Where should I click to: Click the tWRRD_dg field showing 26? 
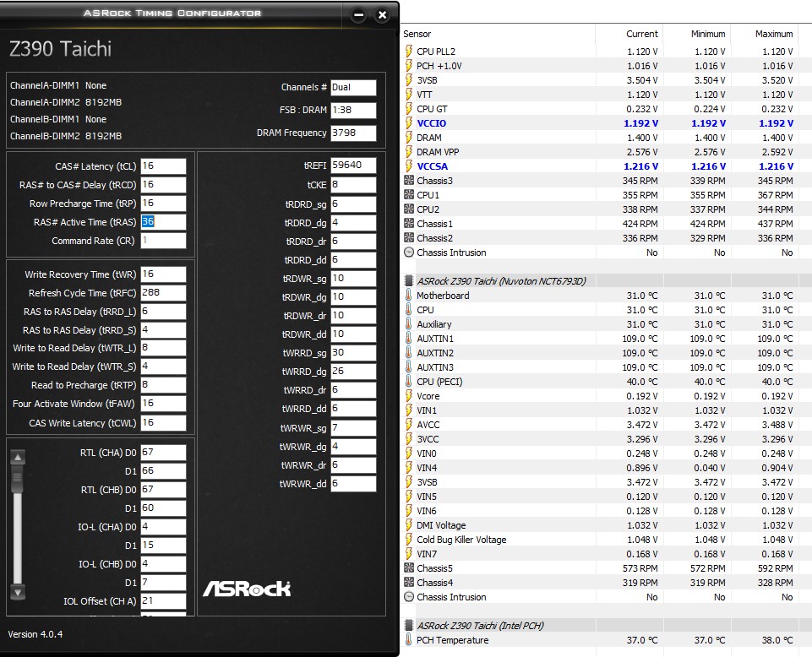[x=353, y=372]
